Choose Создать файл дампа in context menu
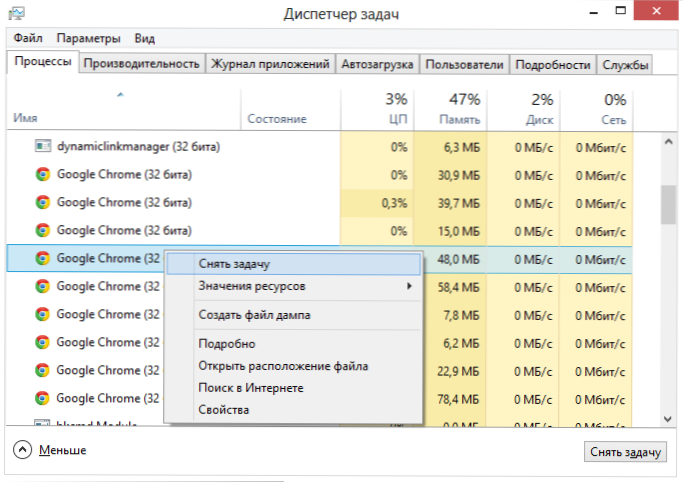Screen dimensions: 683x482 (294, 315)
